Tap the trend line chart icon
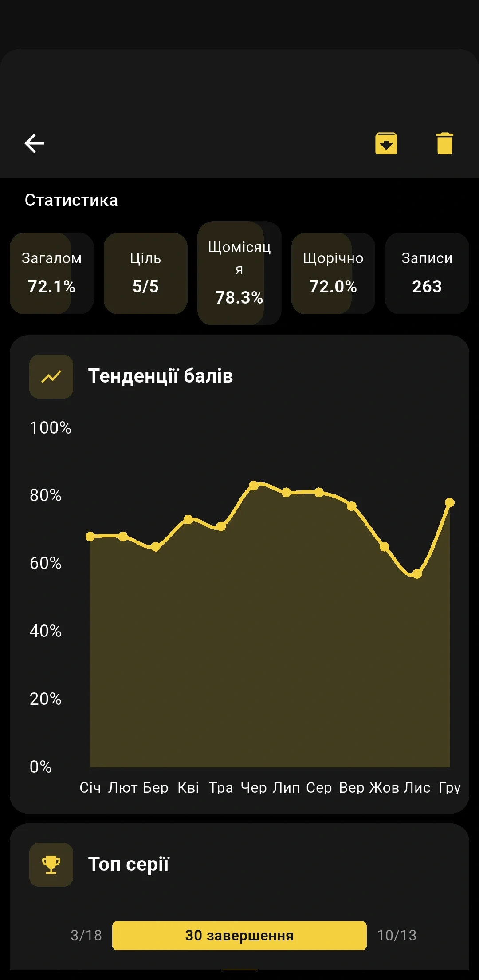Image resolution: width=479 pixels, height=980 pixels. 51,376
